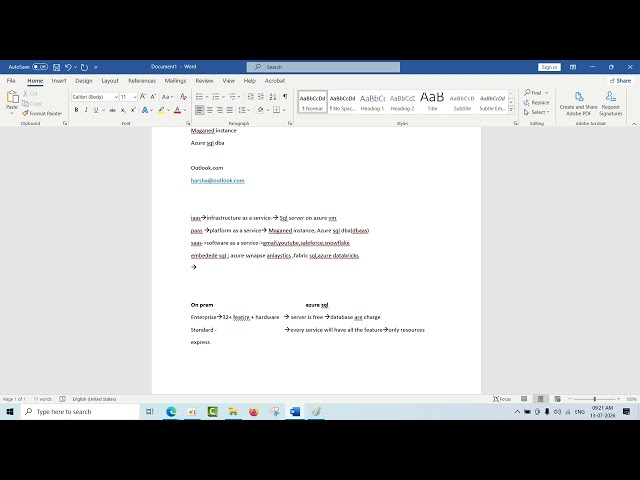Undo the last action

point(68,67)
